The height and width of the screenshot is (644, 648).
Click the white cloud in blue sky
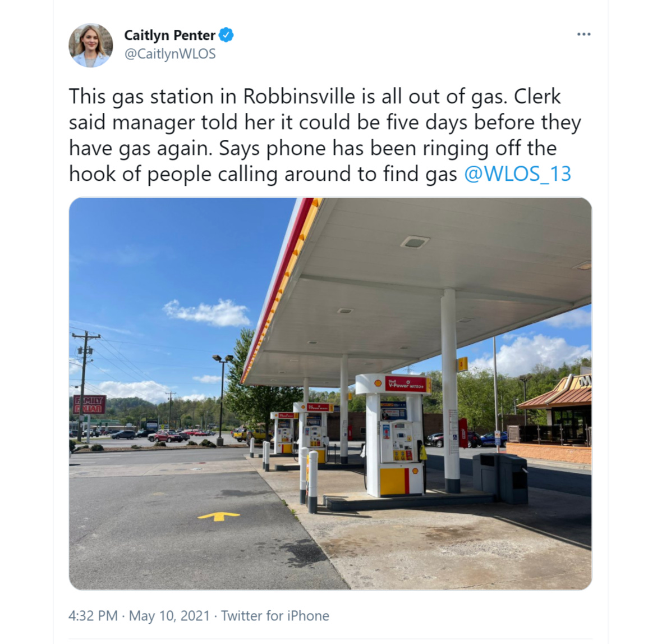207,312
